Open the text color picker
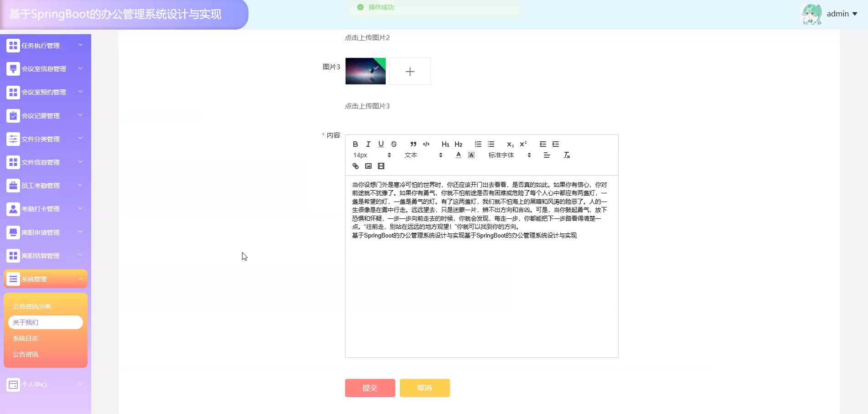The height and width of the screenshot is (414, 868). tap(458, 155)
